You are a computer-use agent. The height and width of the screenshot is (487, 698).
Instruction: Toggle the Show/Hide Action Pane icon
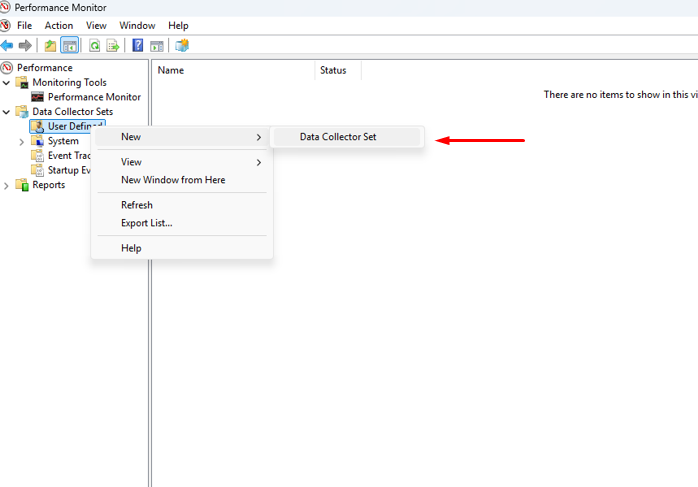(x=157, y=45)
